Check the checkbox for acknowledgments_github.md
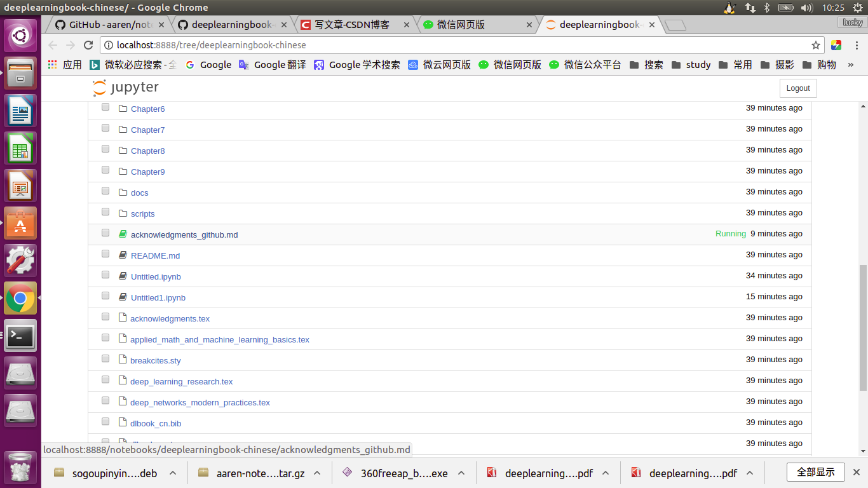This screenshot has height=488, width=868. click(x=105, y=233)
